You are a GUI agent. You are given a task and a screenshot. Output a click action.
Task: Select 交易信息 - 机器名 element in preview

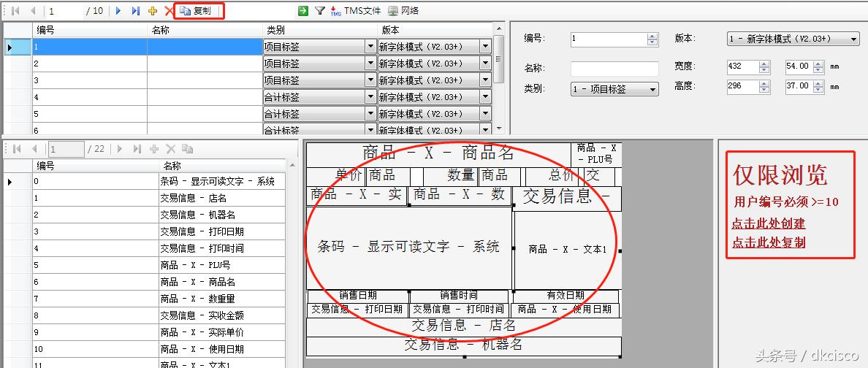pyautogui.click(x=463, y=345)
